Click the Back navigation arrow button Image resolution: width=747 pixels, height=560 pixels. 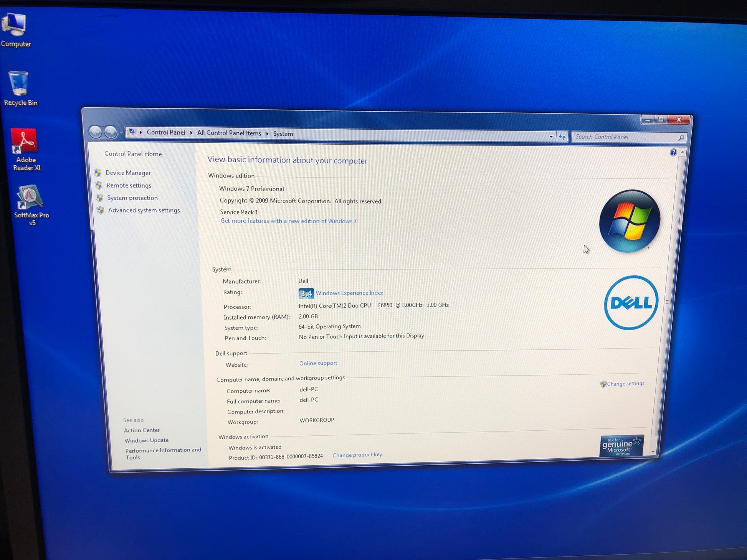pyautogui.click(x=95, y=132)
